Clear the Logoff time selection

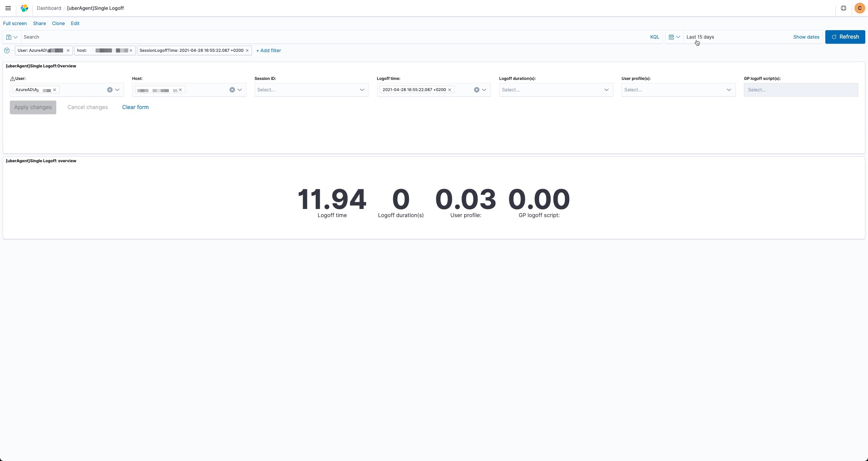click(x=476, y=90)
